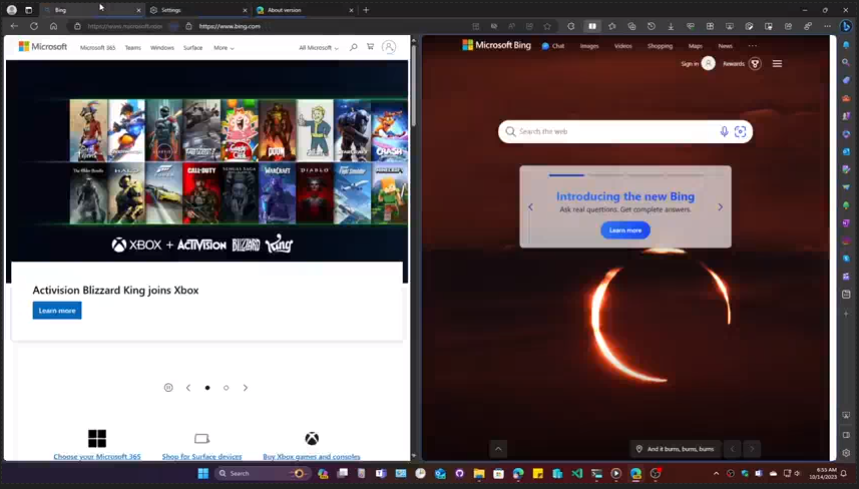Open the Images tab on Bing

pos(589,46)
